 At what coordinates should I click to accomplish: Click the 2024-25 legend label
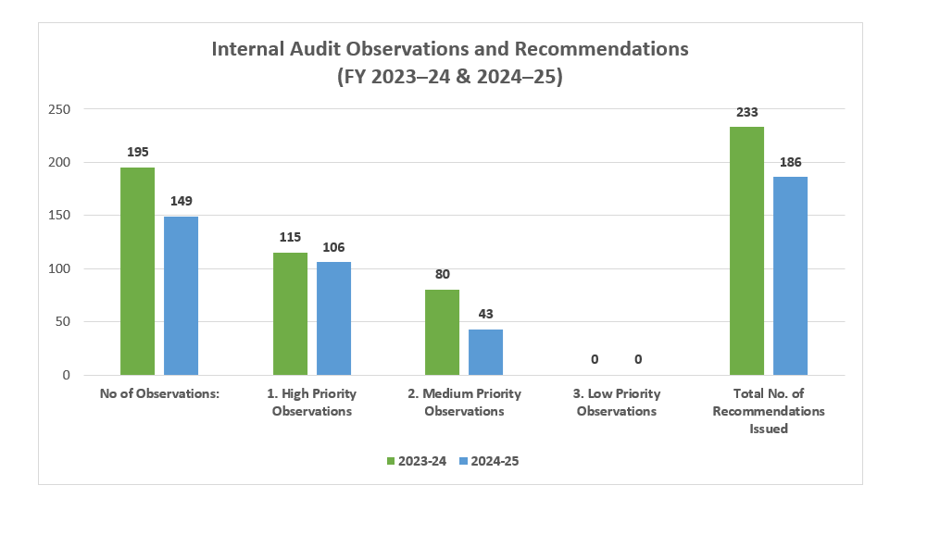coord(495,461)
